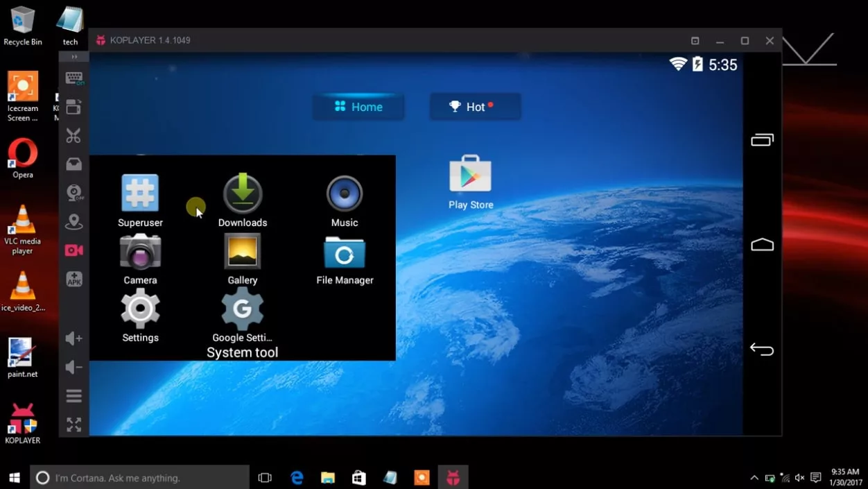Select the ice_video desktop file

[x=22, y=291]
